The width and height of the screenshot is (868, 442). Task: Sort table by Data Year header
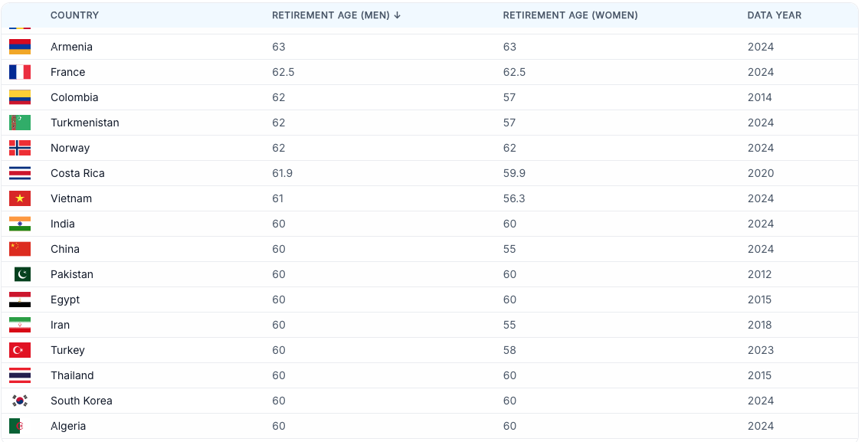[775, 15]
